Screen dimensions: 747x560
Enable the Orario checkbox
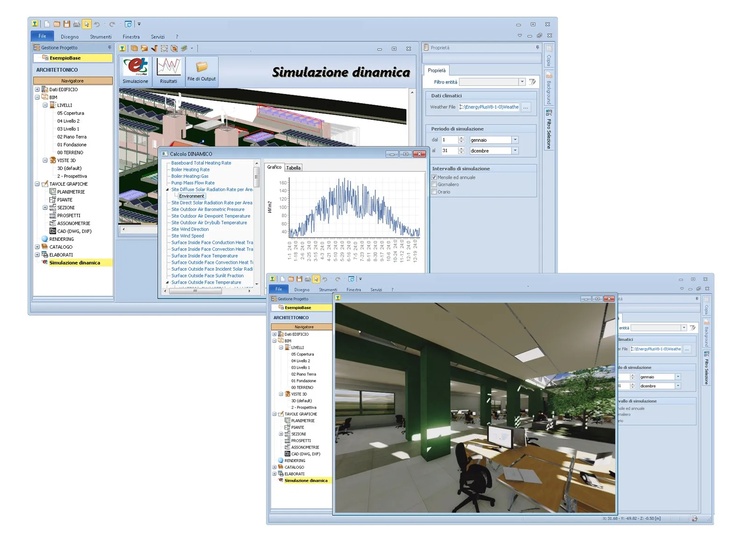434,192
